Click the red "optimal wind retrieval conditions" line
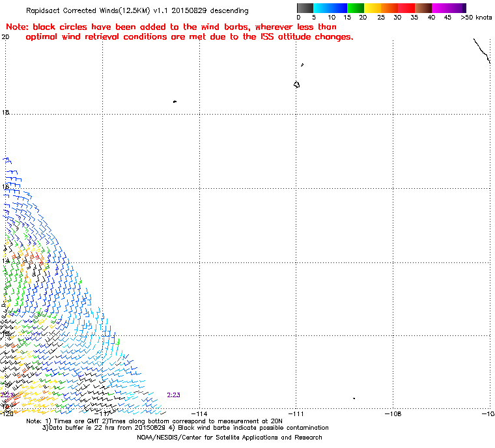 (190, 37)
